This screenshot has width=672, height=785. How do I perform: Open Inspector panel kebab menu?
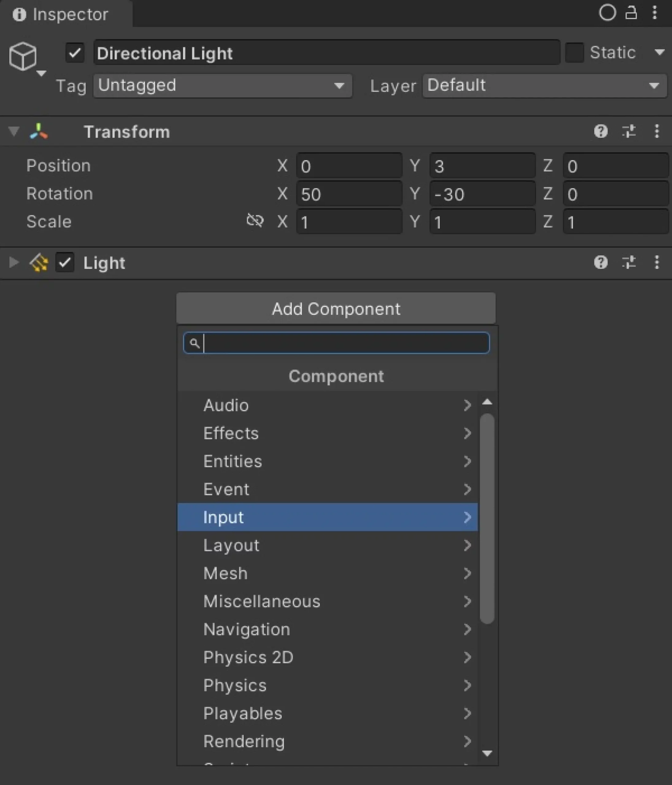655,13
